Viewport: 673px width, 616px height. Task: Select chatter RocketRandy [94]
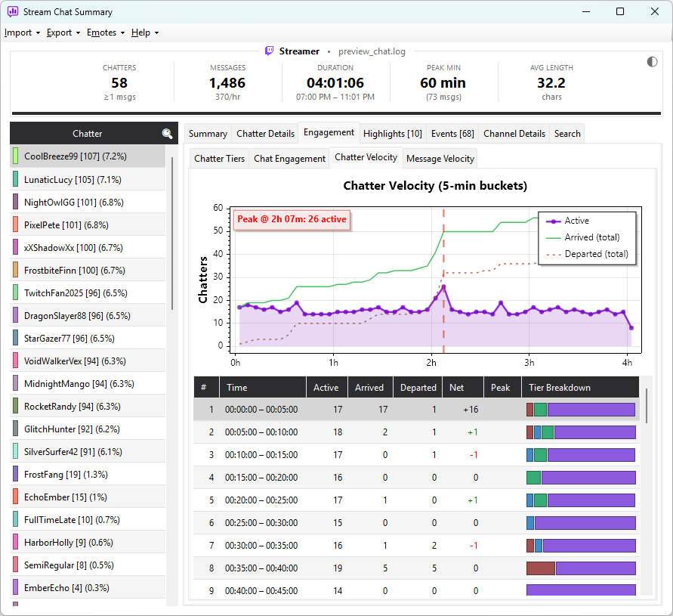click(x=88, y=407)
